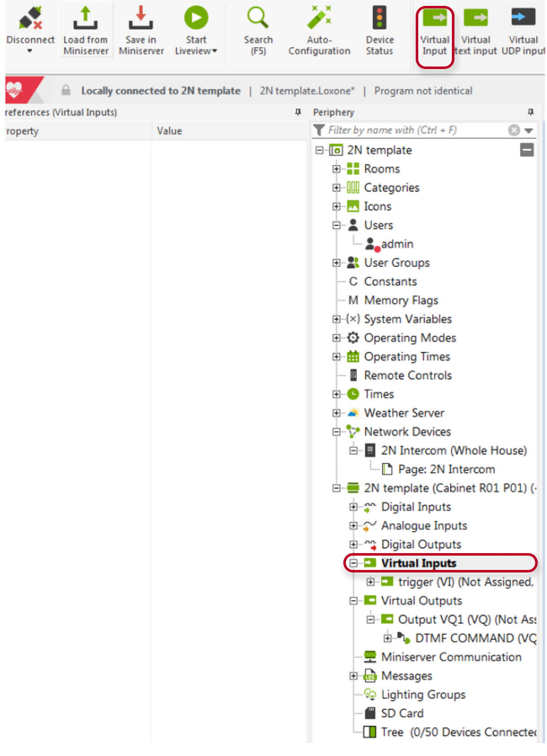Expand the Rooms tree node
Viewport: 547px width, 756px height.
point(336,169)
